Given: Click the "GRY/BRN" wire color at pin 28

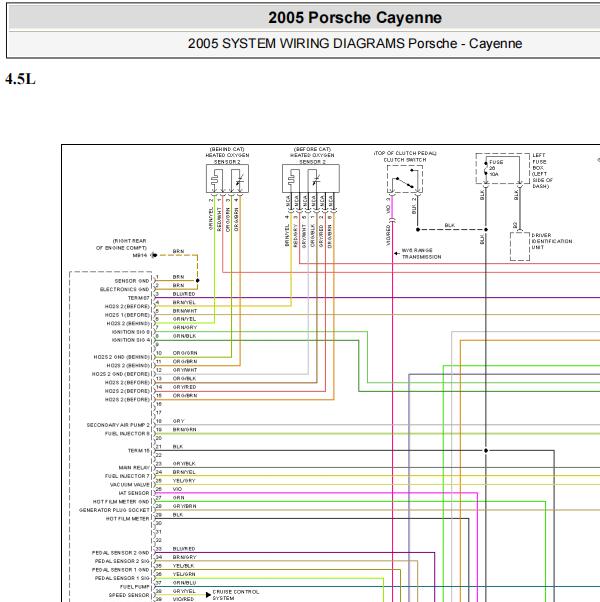Looking at the screenshot, I should pyautogui.click(x=184, y=506).
